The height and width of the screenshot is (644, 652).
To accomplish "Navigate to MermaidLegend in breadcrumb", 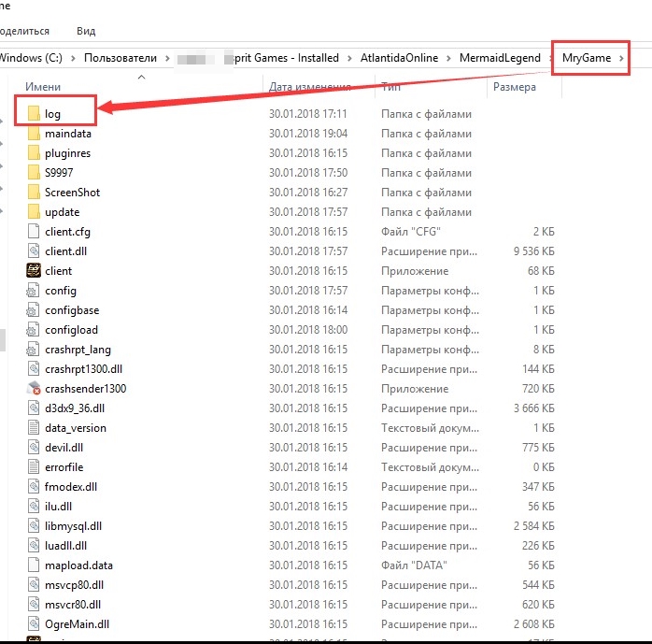I will pos(500,58).
